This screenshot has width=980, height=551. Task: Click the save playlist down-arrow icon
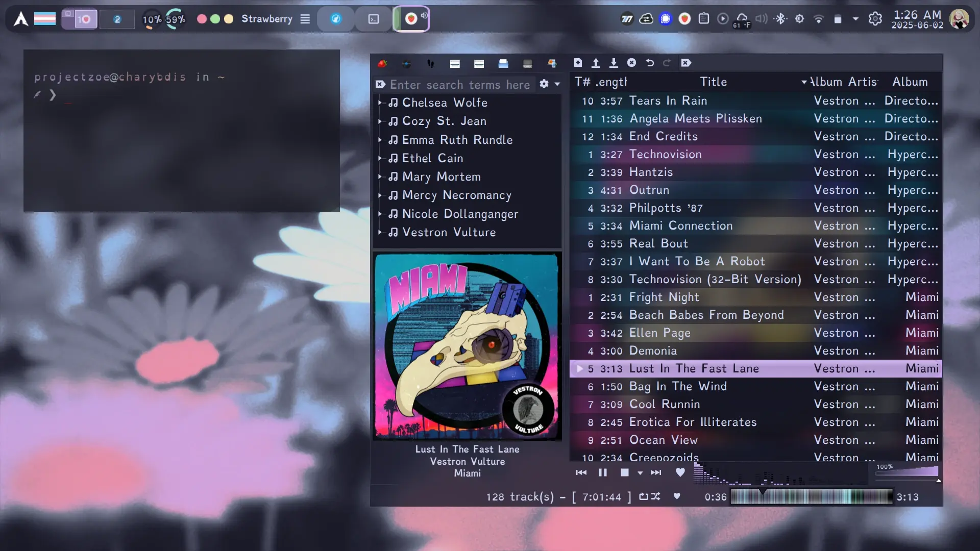pyautogui.click(x=614, y=63)
